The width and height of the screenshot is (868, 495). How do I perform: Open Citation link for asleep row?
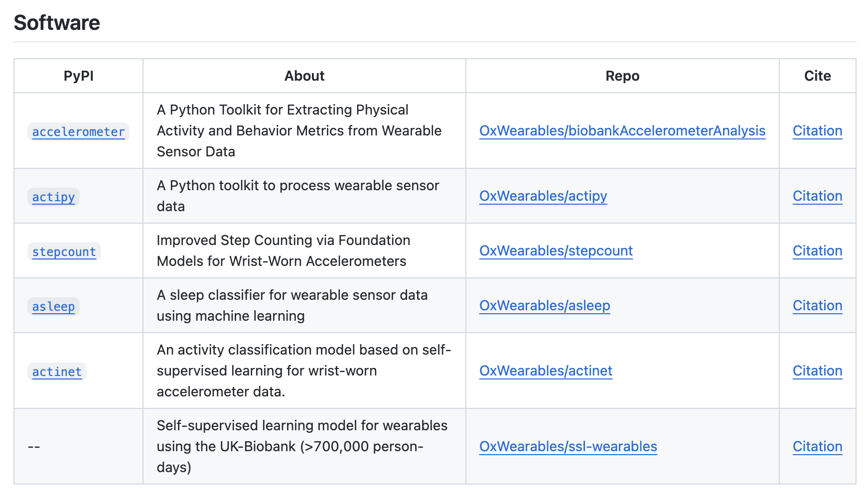click(x=817, y=306)
